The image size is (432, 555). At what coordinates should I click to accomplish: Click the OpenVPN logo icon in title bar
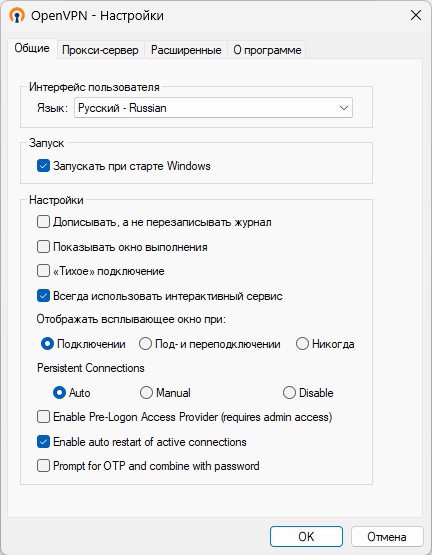click(x=17, y=16)
